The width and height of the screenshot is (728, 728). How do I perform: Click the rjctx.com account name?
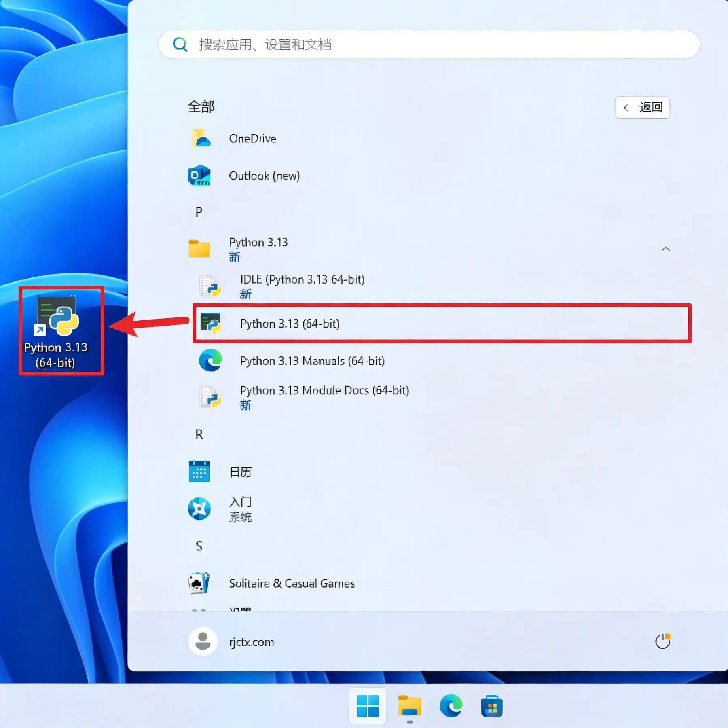point(252,642)
